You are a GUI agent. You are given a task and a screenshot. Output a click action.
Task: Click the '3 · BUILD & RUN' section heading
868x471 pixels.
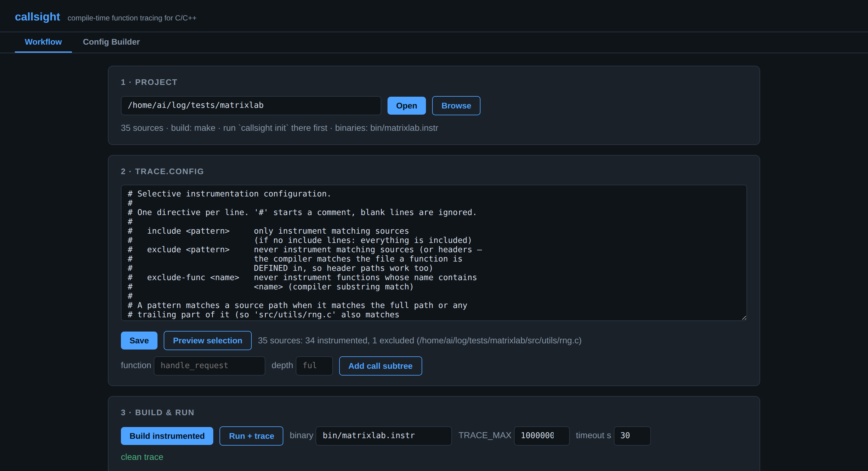157,412
